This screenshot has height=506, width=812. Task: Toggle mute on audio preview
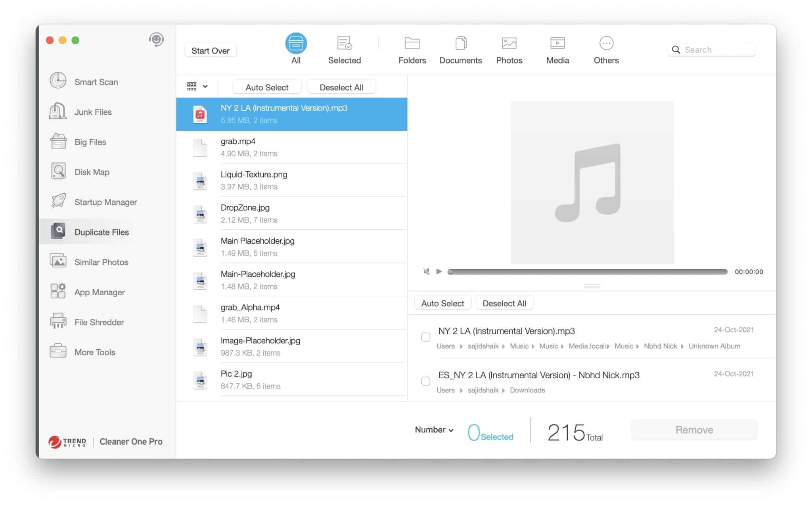tap(426, 271)
